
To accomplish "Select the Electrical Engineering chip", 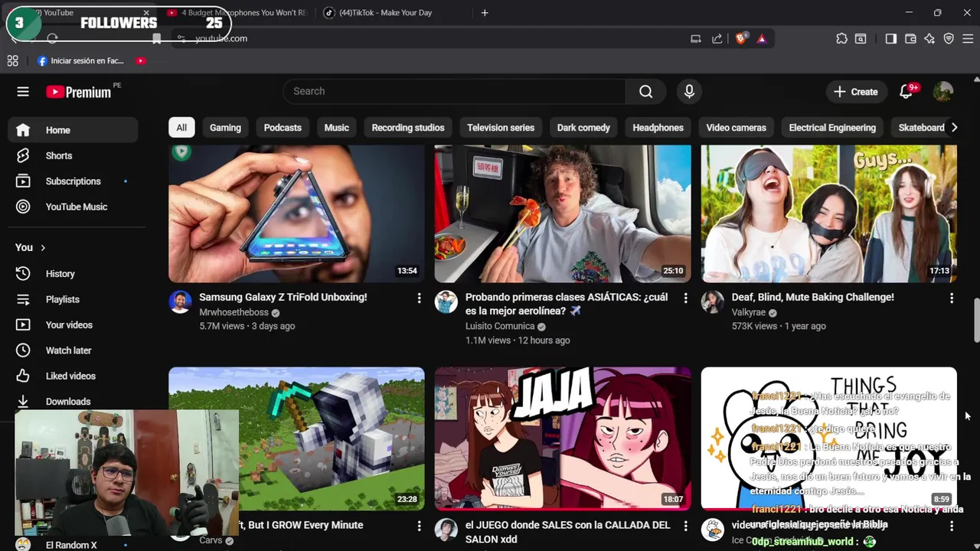I will tap(832, 128).
